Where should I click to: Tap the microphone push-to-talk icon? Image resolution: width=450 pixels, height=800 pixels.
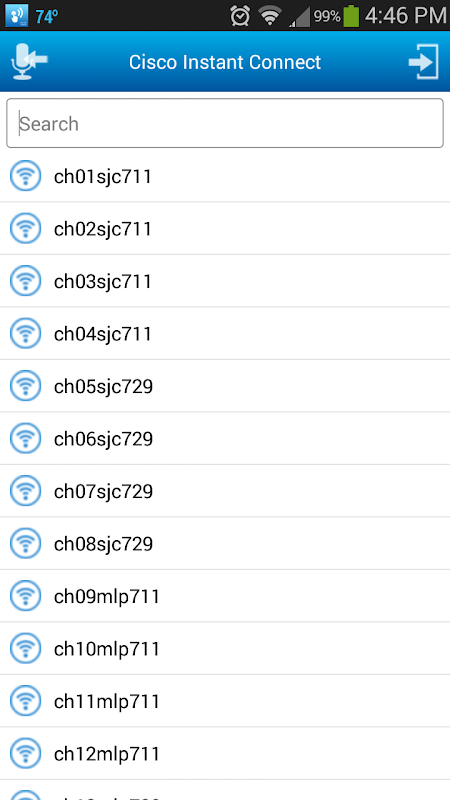click(x=29, y=62)
